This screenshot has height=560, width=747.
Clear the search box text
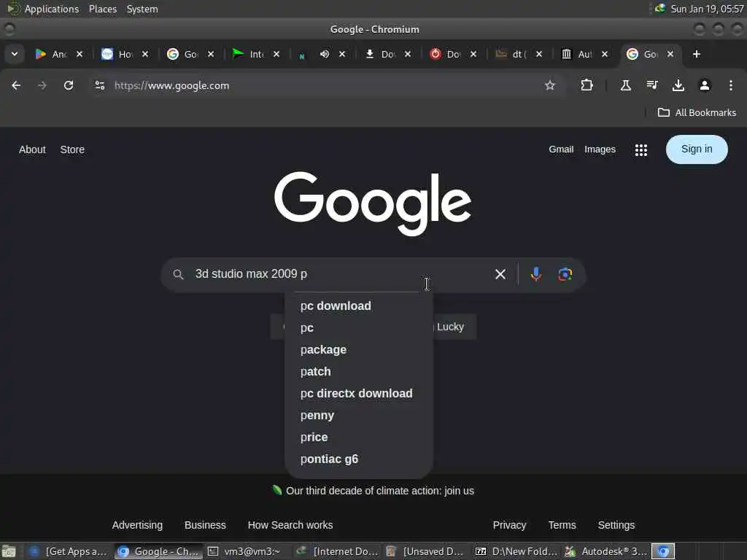500,274
